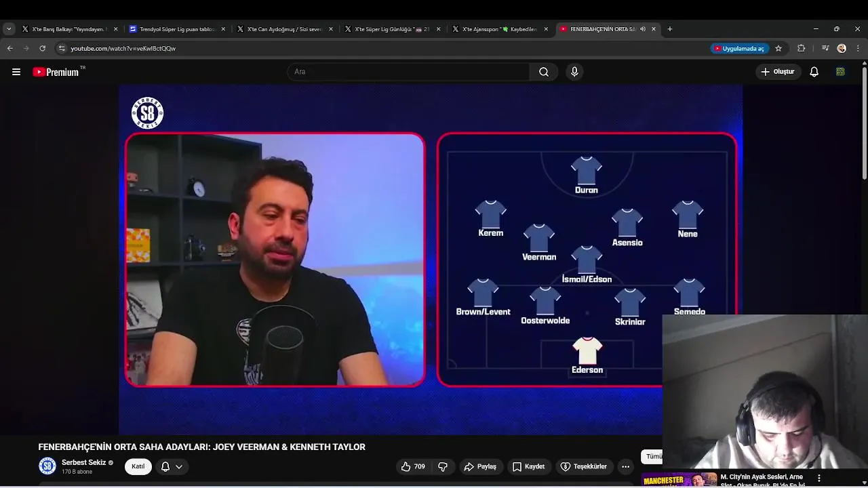Like the video with thumbs up 709
This screenshot has height=488, width=868.
413,466
